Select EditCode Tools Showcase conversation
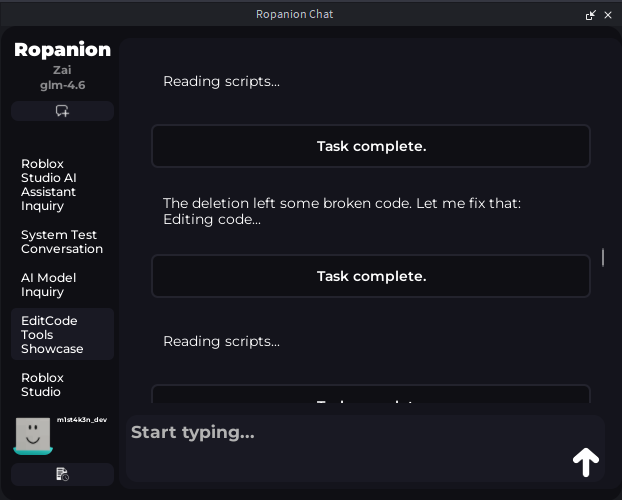 [52, 335]
